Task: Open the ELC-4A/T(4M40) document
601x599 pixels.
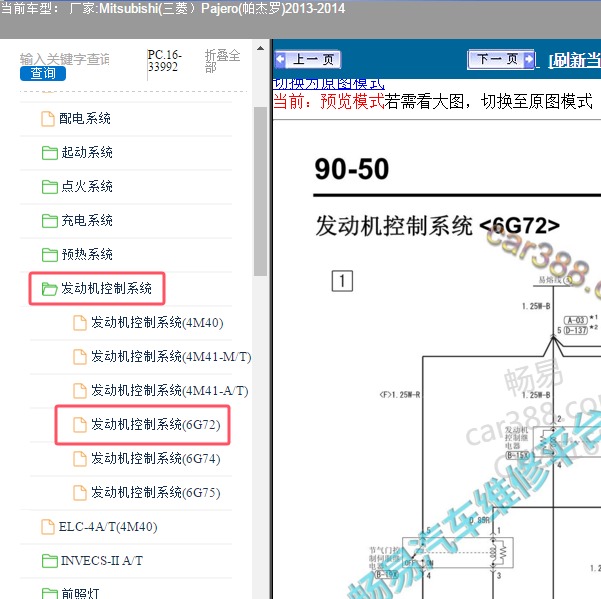Action: [108, 527]
